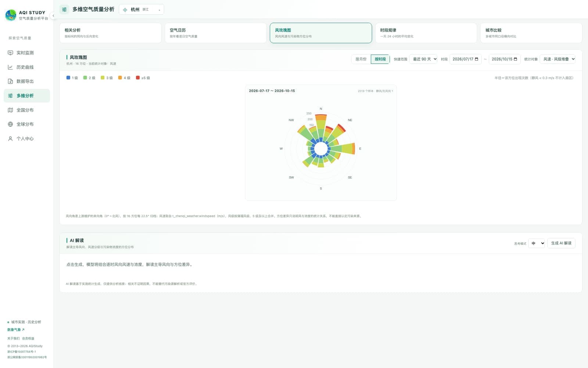
Task: Open the 会员权益 link
Action: (x=28, y=339)
